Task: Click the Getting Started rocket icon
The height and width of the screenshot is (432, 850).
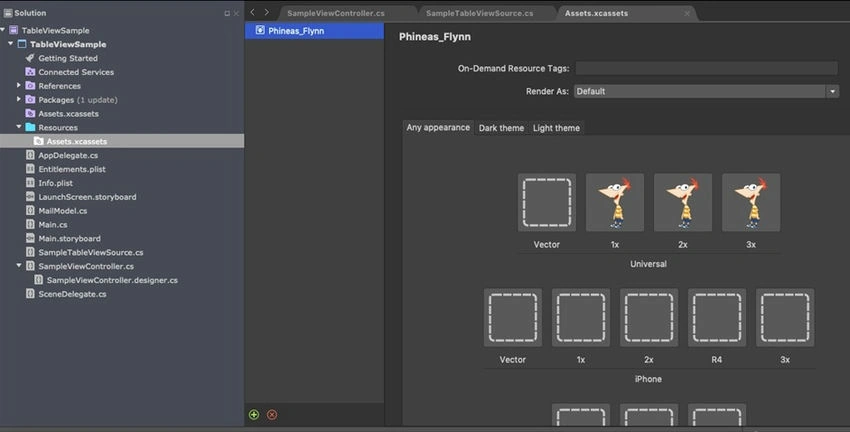Action: coord(30,58)
